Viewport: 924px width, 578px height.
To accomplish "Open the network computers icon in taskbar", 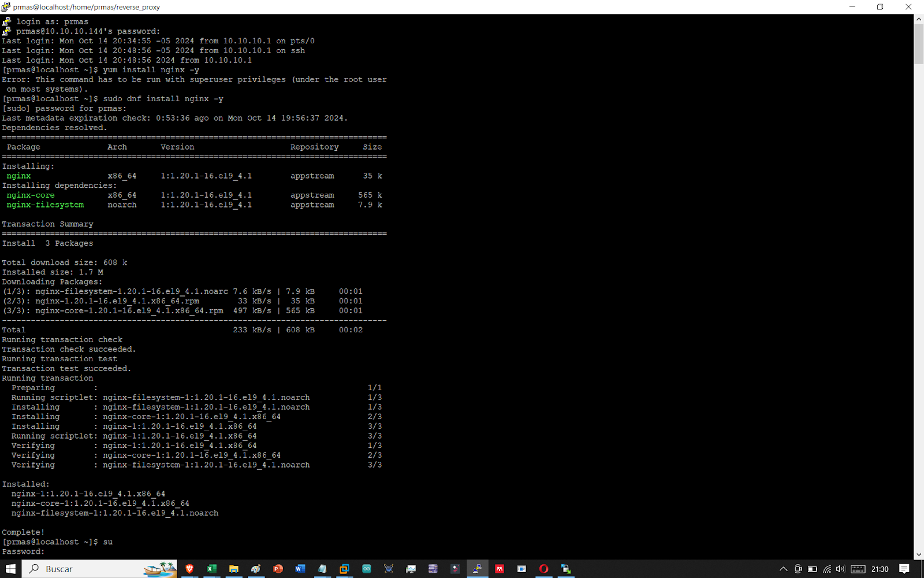I will pos(566,569).
